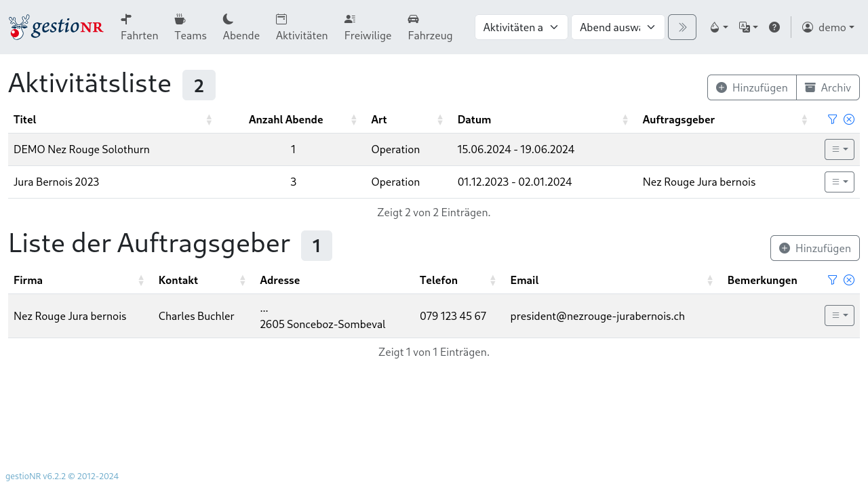This screenshot has height=488, width=868.
Task: Open the color theme droplet menu
Action: tap(718, 27)
